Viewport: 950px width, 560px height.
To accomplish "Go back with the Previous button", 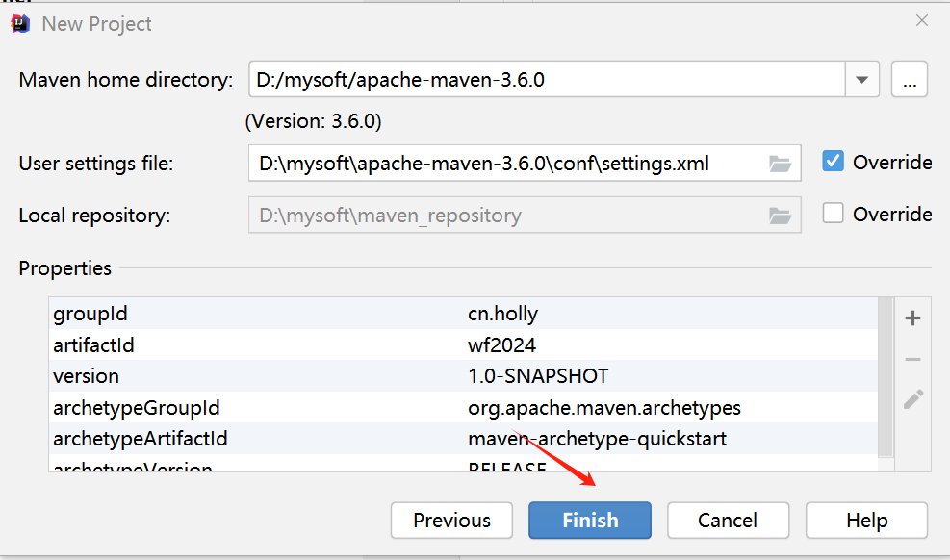I will coord(451,521).
